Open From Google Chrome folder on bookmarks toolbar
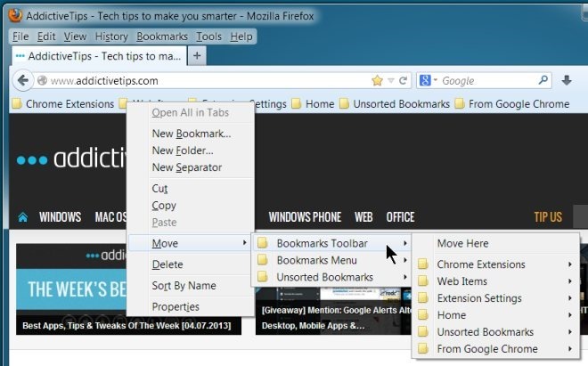 512,104
